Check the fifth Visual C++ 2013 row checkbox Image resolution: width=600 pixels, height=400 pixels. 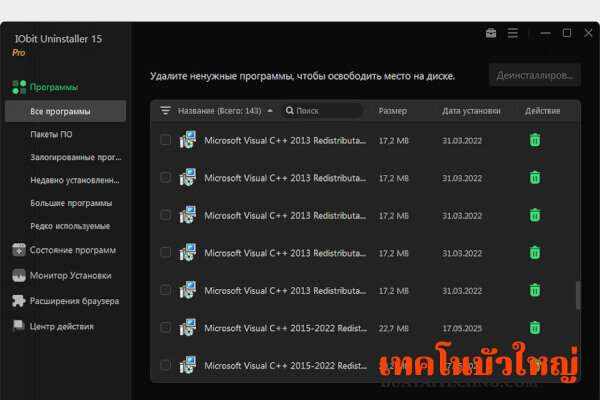(165, 290)
